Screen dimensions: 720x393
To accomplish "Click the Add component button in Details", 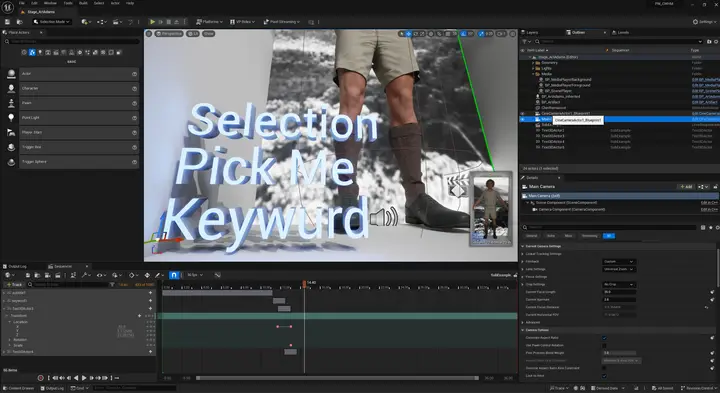I will (x=686, y=187).
